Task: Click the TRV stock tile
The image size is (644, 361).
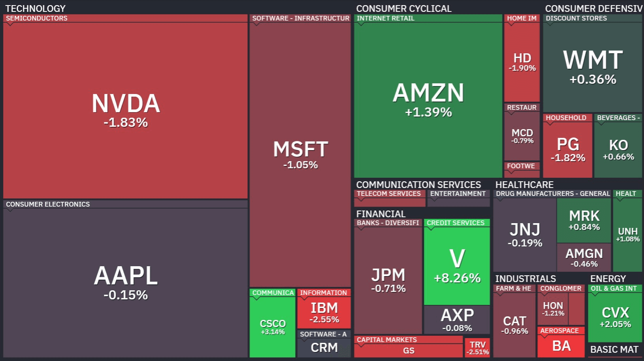Action: pyautogui.click(x=477, y=348)
